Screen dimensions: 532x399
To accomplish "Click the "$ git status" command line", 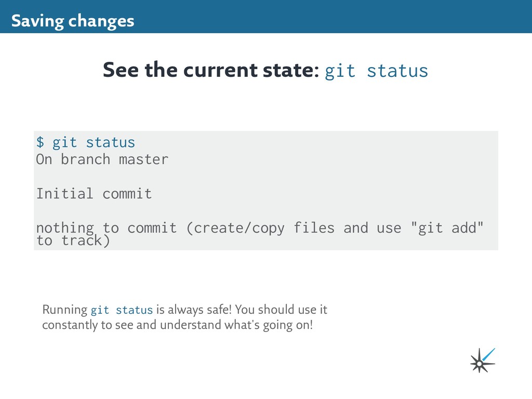I will pyautogui.click(x=86, y=142).
